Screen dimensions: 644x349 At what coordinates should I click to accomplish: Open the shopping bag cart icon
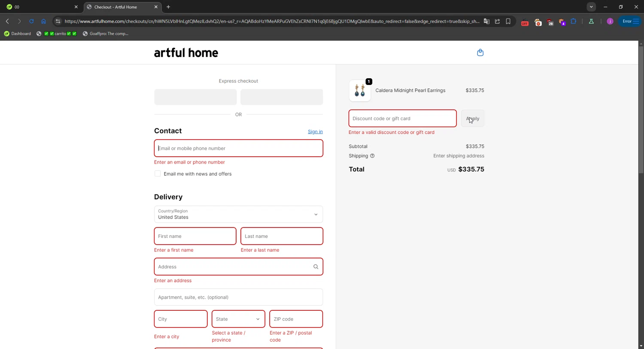[480, 52]
